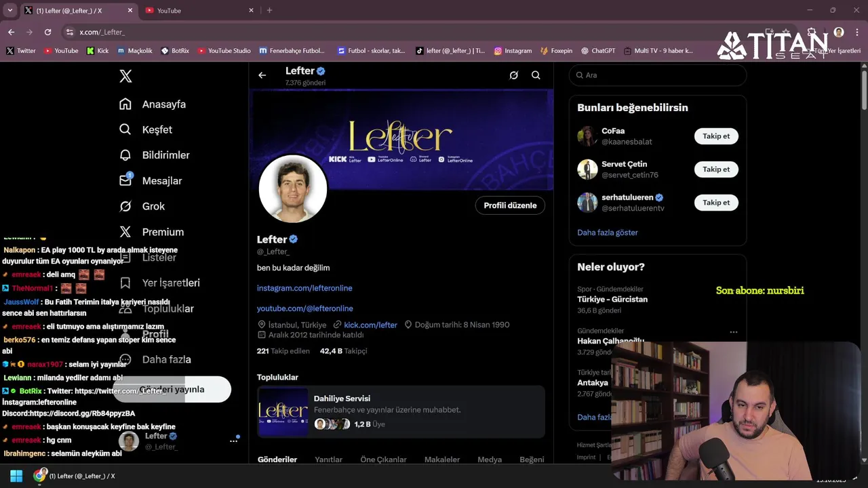
Task: View 42,4 B Takipçi followers
Action: pyautogui.click(x=343, y=351)
